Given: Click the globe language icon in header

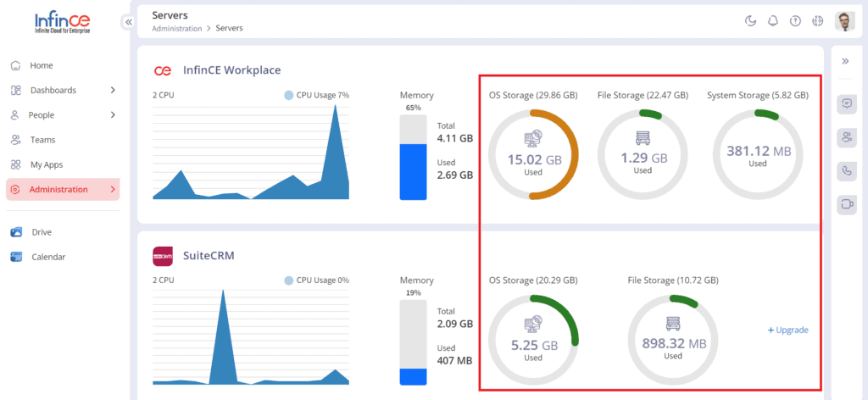Looking at the screenshot, I should (x=818, y=21).
